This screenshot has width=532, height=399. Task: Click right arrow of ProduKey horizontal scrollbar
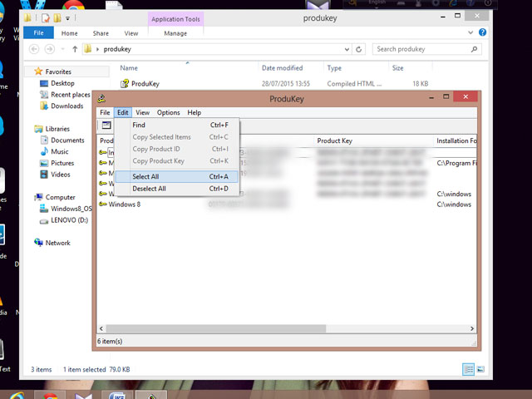pos(472,328)
